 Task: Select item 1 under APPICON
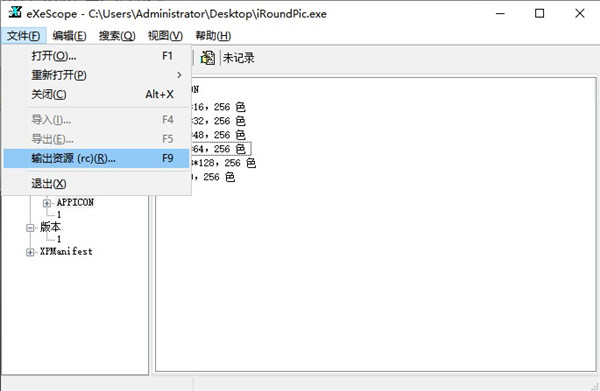coord(59,215)
